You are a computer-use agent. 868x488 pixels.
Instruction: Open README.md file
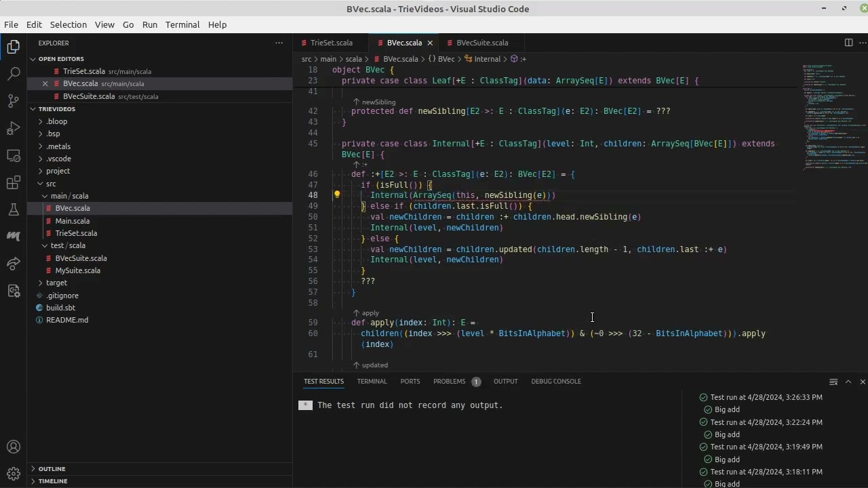[x=67, y=320]
